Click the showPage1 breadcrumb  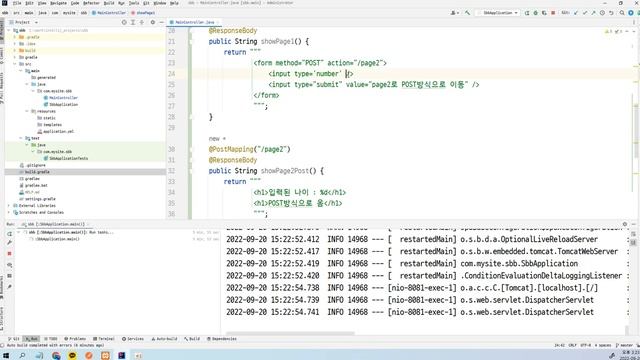143,13
